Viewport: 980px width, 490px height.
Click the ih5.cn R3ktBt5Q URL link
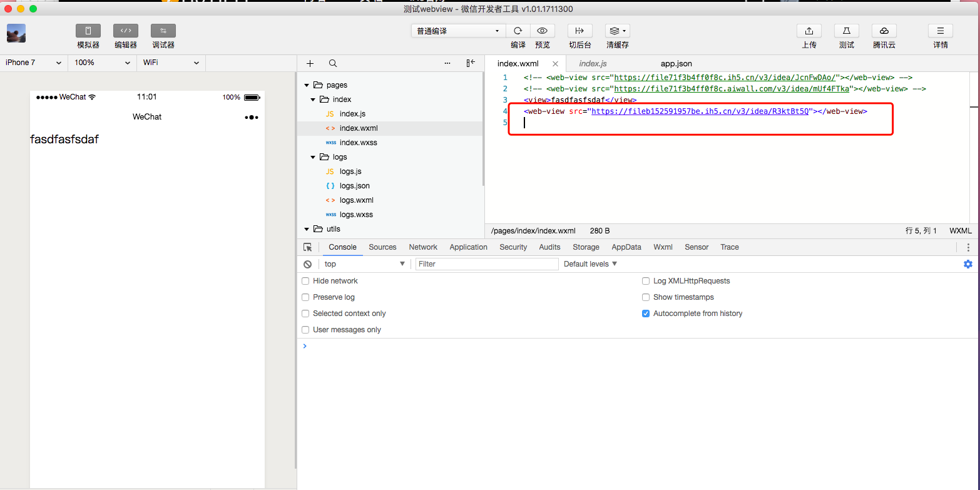coord(701,111)
